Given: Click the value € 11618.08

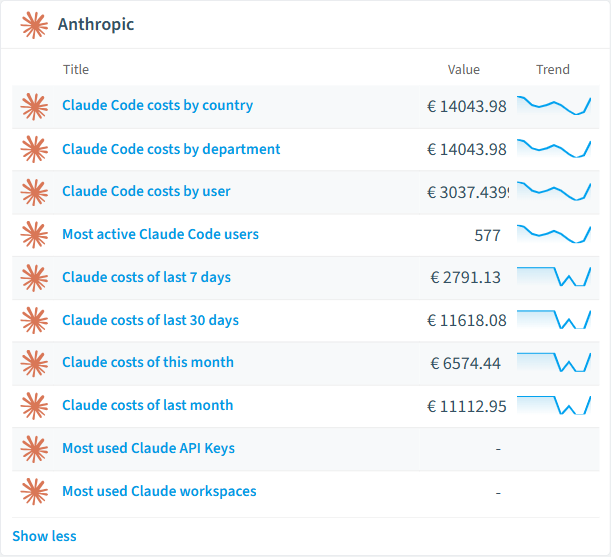Looking at the screenshot, I should pos(466,320).
